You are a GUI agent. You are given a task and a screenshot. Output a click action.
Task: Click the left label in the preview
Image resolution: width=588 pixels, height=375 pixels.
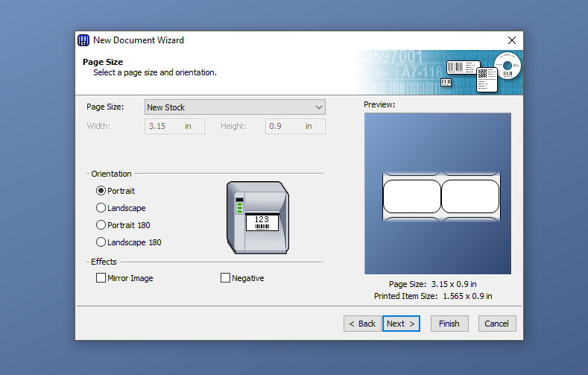[411, 196]
